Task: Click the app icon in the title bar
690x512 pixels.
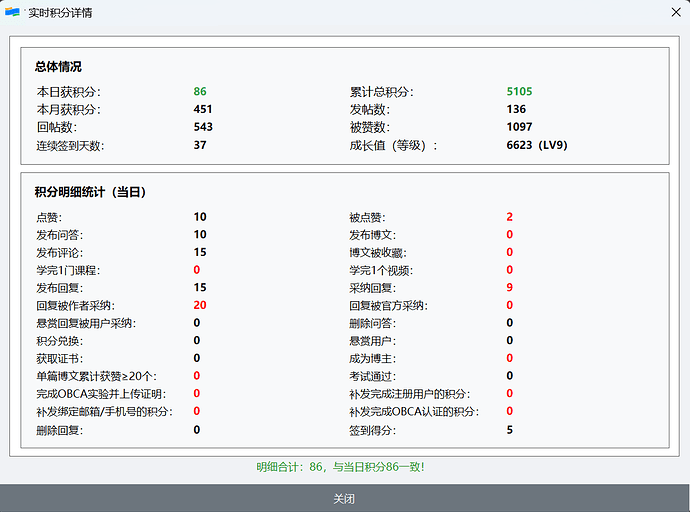Action: [x=13, y=12]
